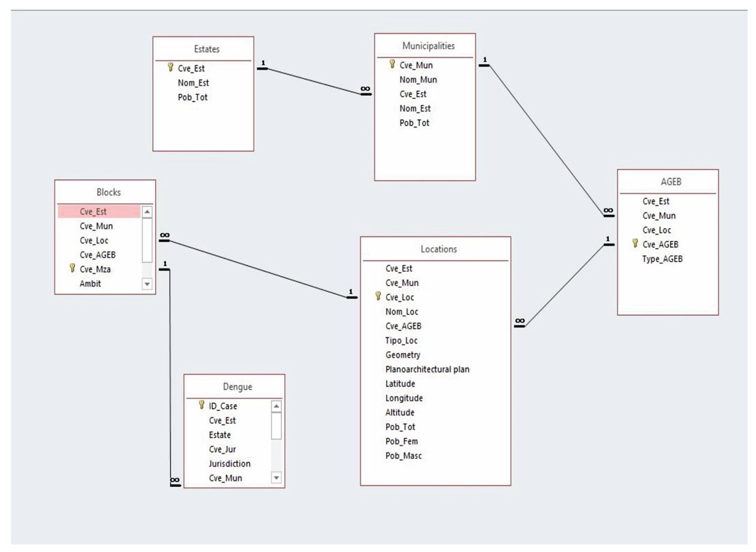Click the Locations table title
This screenshot has height=552, width=756.
click(438, 249)
